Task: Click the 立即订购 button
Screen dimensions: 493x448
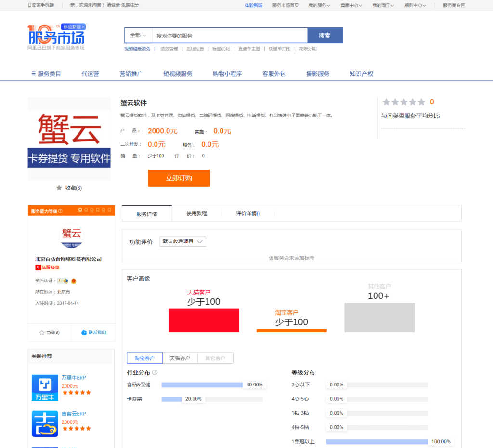Action: 179,178
